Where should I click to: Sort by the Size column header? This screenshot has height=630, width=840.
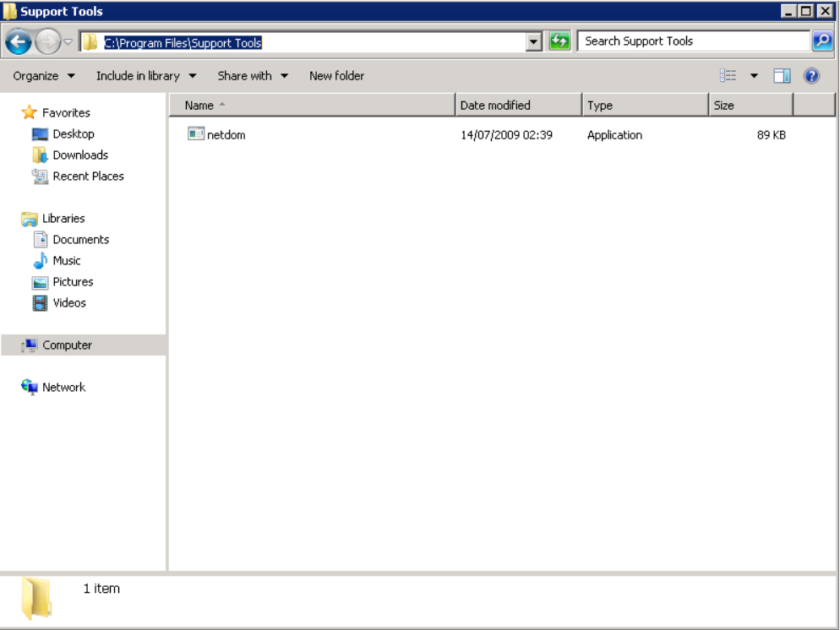point(751,105)
